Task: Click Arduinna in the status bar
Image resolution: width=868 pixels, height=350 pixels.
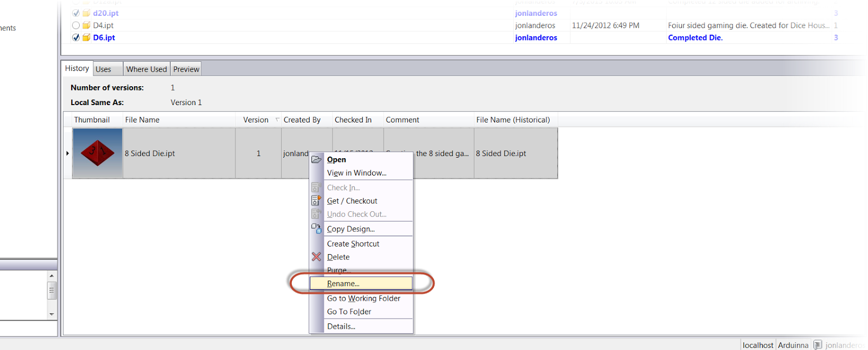Action: 793,345
